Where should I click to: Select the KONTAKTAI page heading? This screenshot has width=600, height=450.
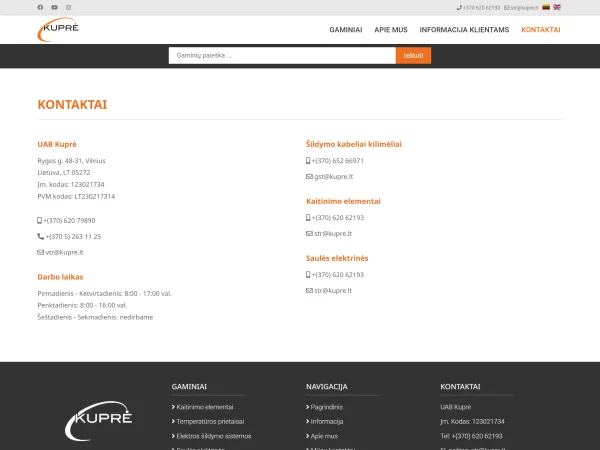pyautogui.click(x=72, y=104)
